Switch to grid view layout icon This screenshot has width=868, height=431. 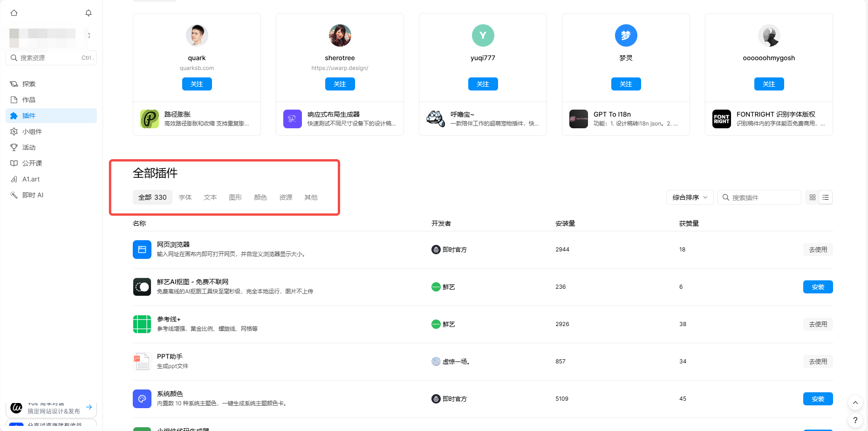pos(813,197)
